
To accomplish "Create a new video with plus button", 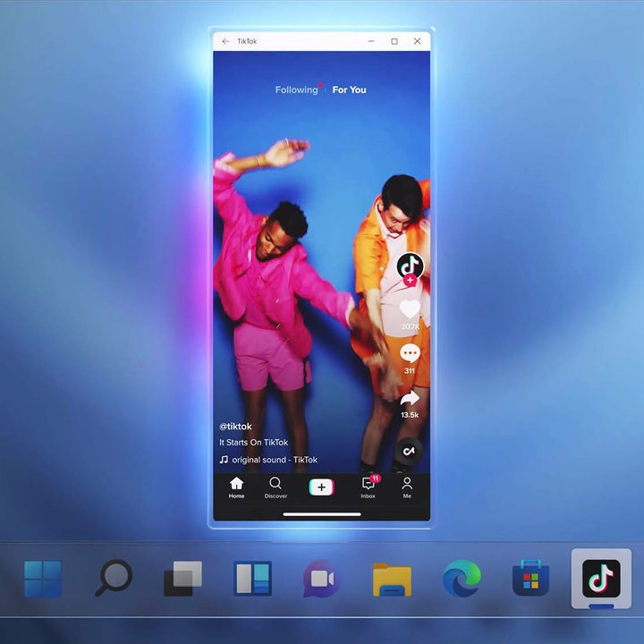I will click(x=322, y=487).
